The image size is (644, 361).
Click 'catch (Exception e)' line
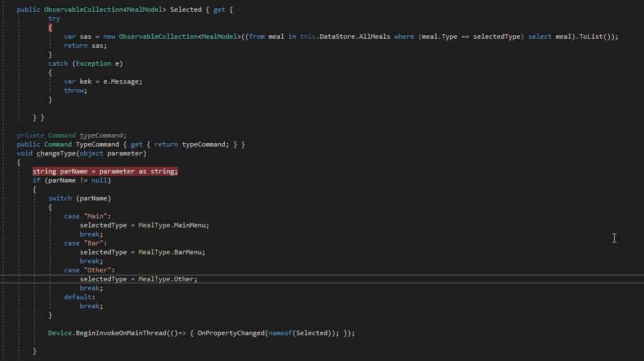point(85,63)
